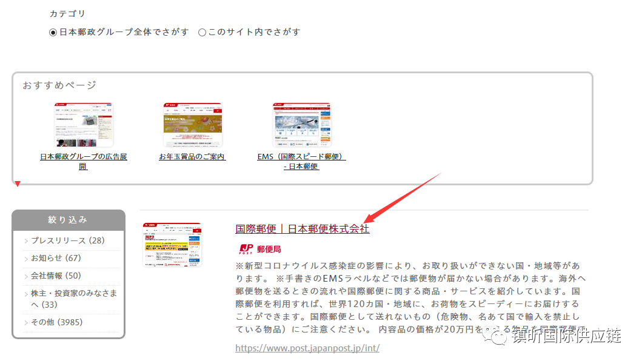Click the search result page preview thumbnail
642x364 pixels.
click(x=172, y=245)
